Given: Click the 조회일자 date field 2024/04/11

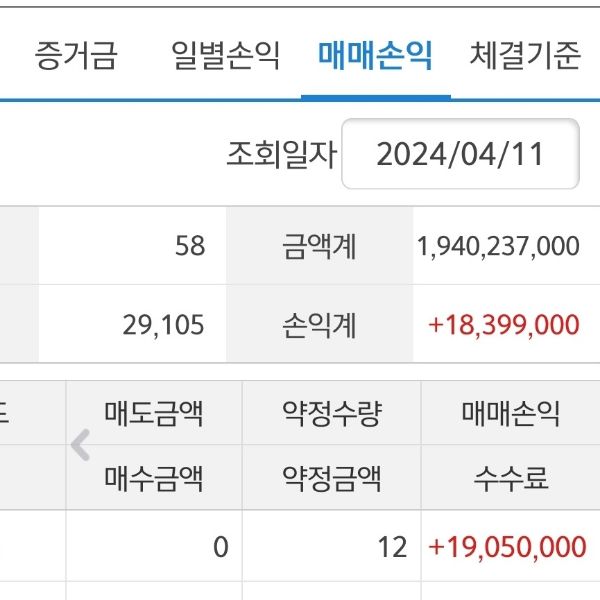Looking at the screenshot, I should (x=460, y=154).
